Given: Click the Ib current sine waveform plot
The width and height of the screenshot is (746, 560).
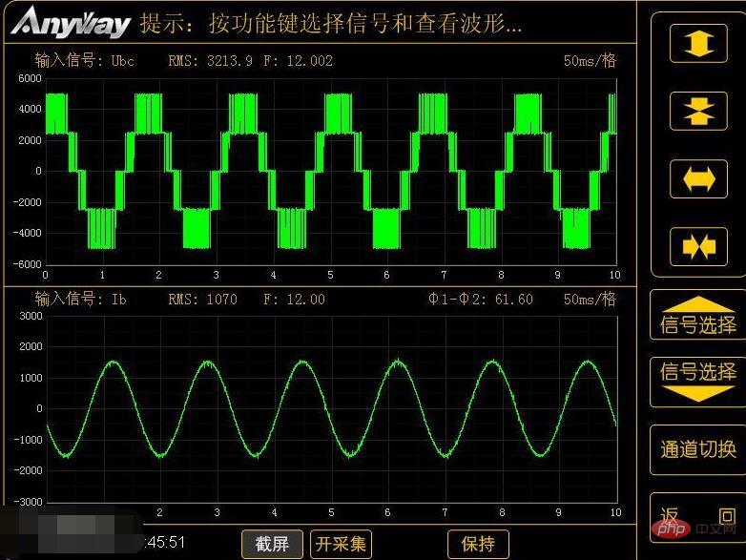Looking at the screenshot, I should coord(332,409).
